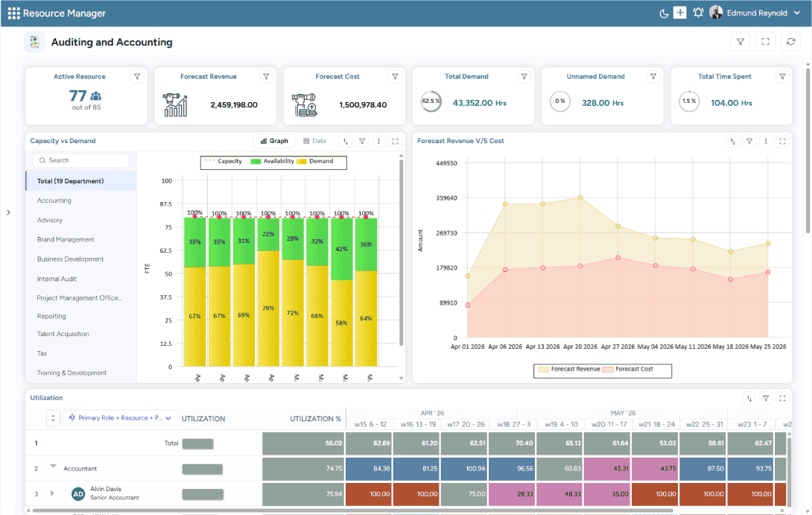Viewport: 812px width, 515px height.
Task: Open the app launcher grid icon
Action: tap(13, 13)
